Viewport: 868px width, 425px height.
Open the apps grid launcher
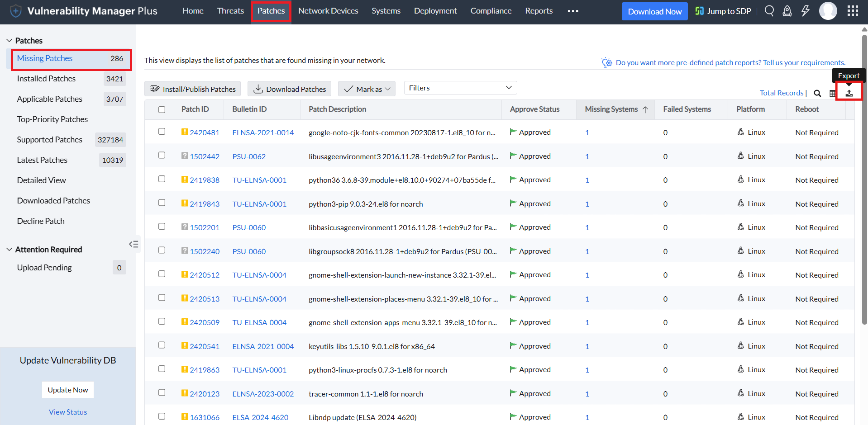click(853, 11)
